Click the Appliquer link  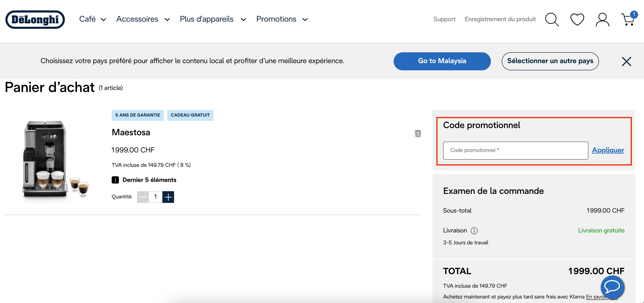pyautogui.click(x=608, y=150)
